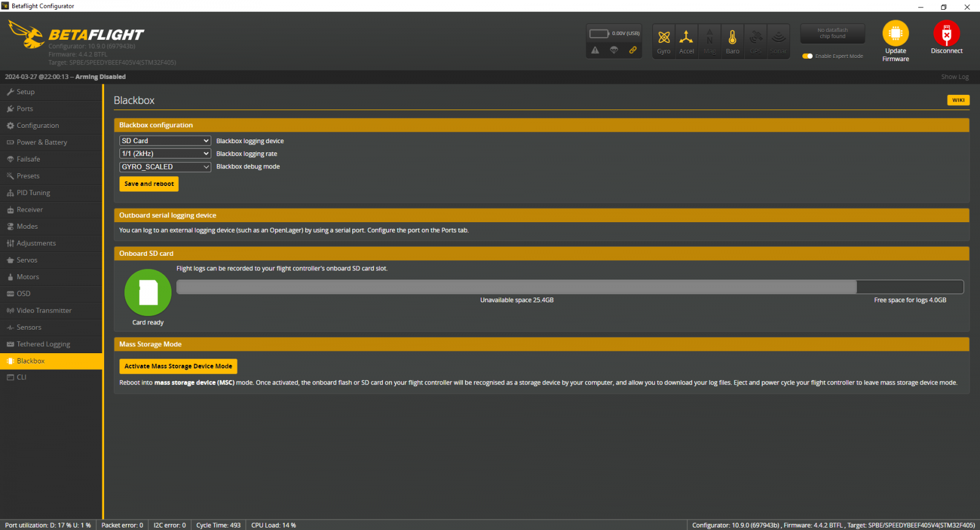Click the Adjustments sliders icon

(10, 243)
